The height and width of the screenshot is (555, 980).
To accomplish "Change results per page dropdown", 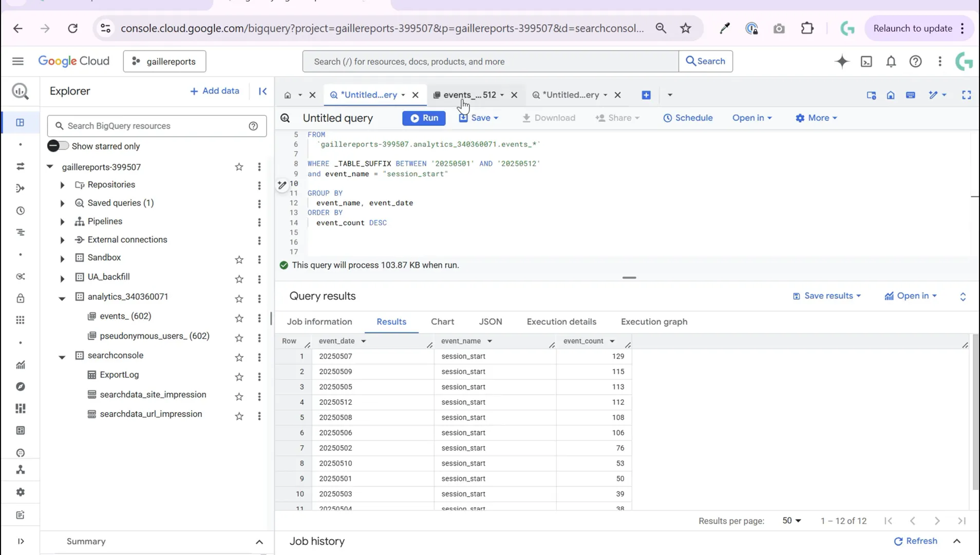I will click(791, 521).
